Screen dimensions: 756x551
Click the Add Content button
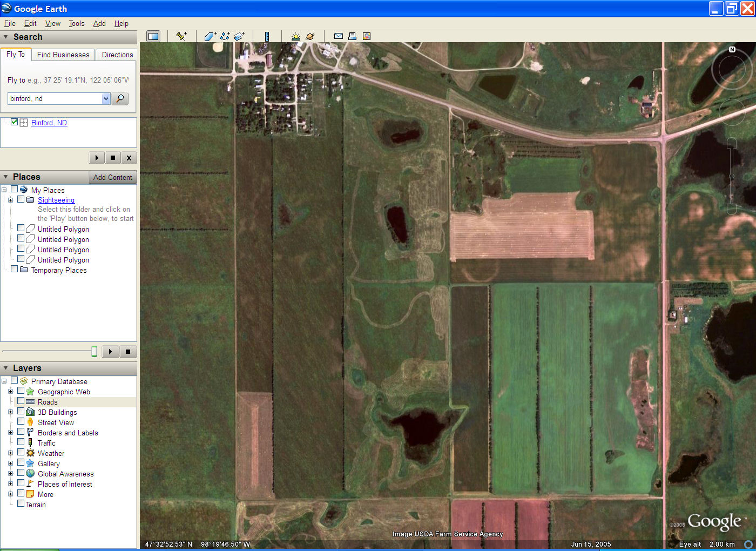[112, 177]
